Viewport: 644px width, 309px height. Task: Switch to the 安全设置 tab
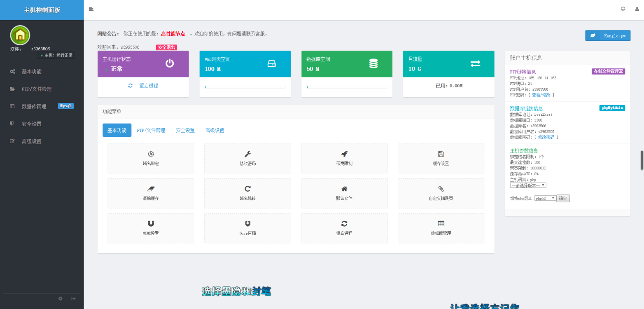[185, 130]
